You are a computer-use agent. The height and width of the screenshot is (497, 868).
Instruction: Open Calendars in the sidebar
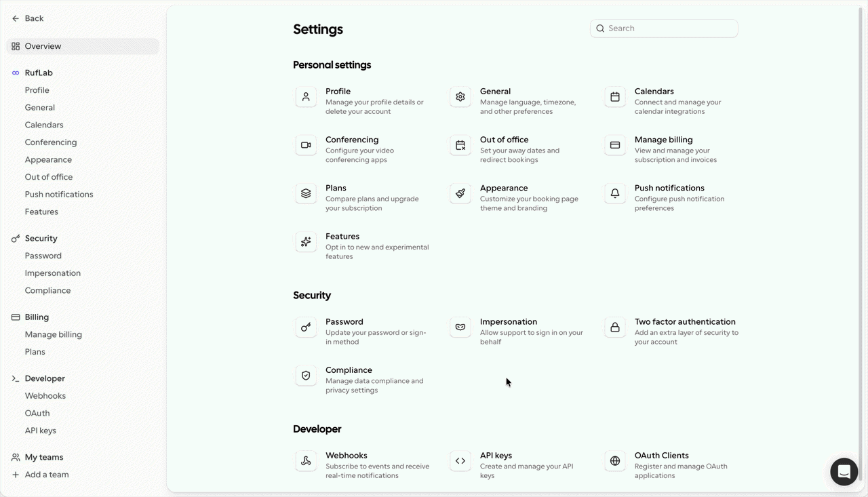coord(44,125)
